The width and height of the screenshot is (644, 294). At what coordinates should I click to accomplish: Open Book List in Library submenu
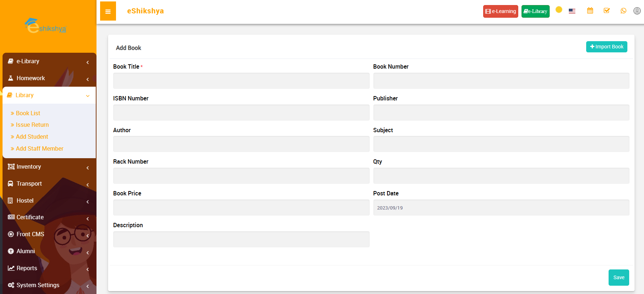[28, 113]
